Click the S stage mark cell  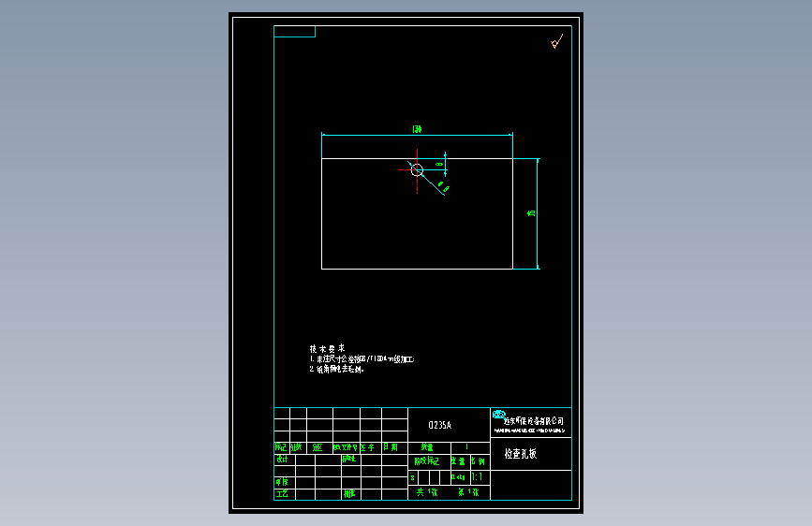(413, 477)
